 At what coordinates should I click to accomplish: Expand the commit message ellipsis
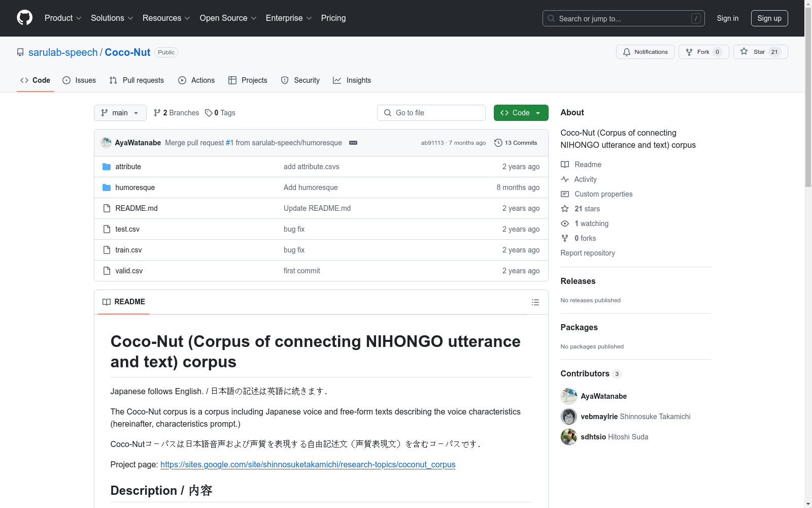(x=353, y=143)
